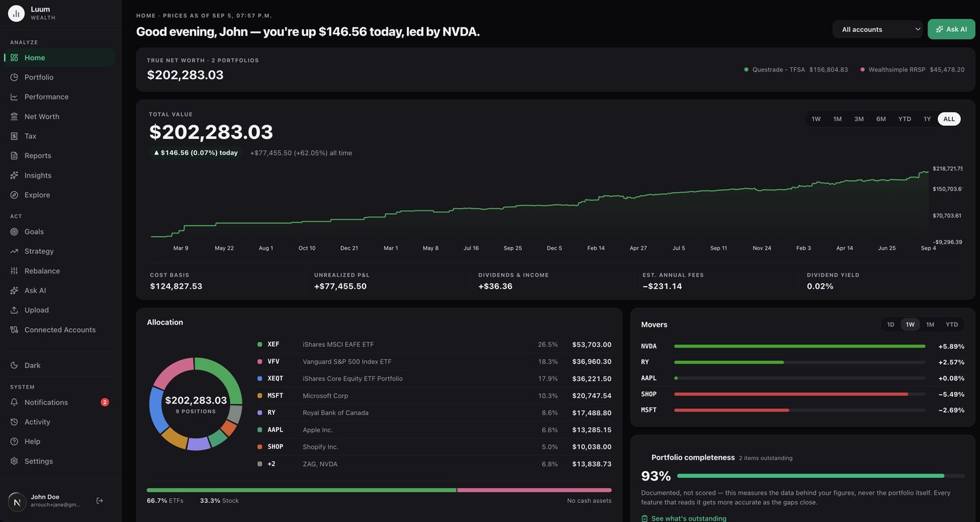This screenshot has width=980, height=522.
Task: Open the Reports menu item
Action: pos(60,156)
